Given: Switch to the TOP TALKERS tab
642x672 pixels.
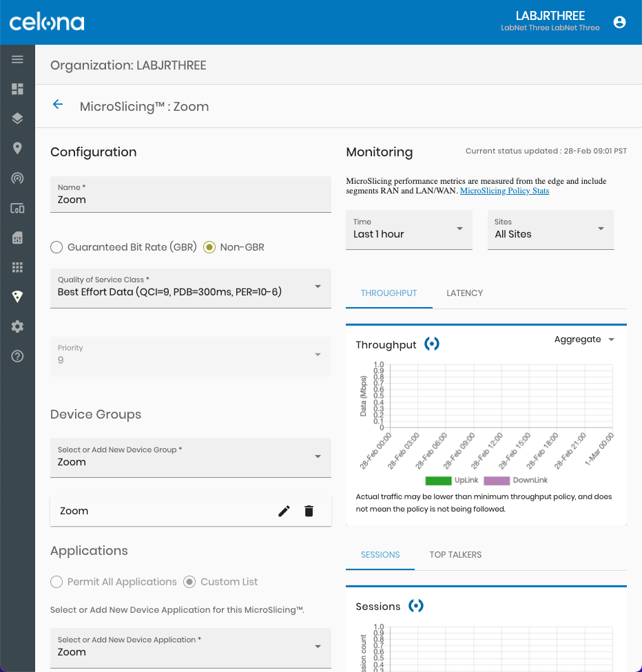Looking at the screenshot, I should (455, 554).
